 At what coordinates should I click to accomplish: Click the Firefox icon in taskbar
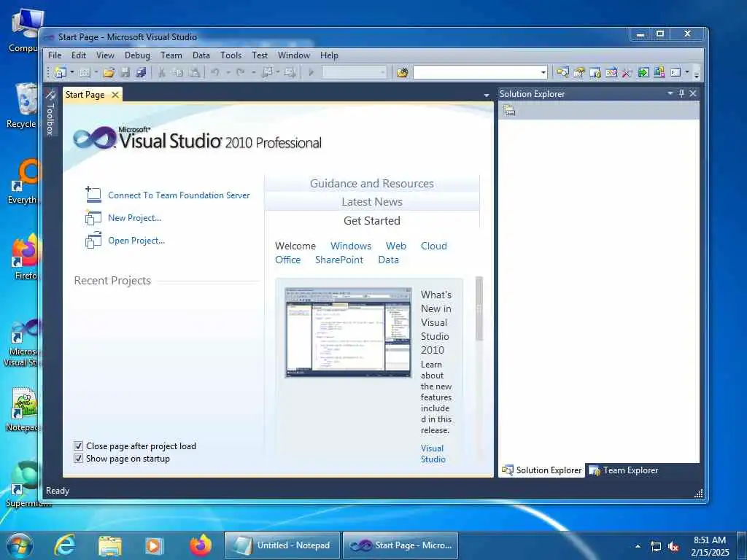[201, 545]
